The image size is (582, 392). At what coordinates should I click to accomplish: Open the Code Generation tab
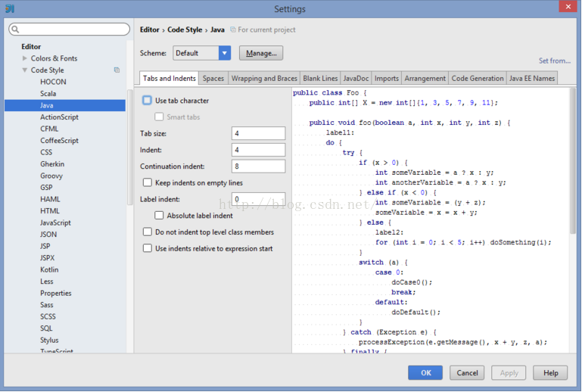(478, 79)
